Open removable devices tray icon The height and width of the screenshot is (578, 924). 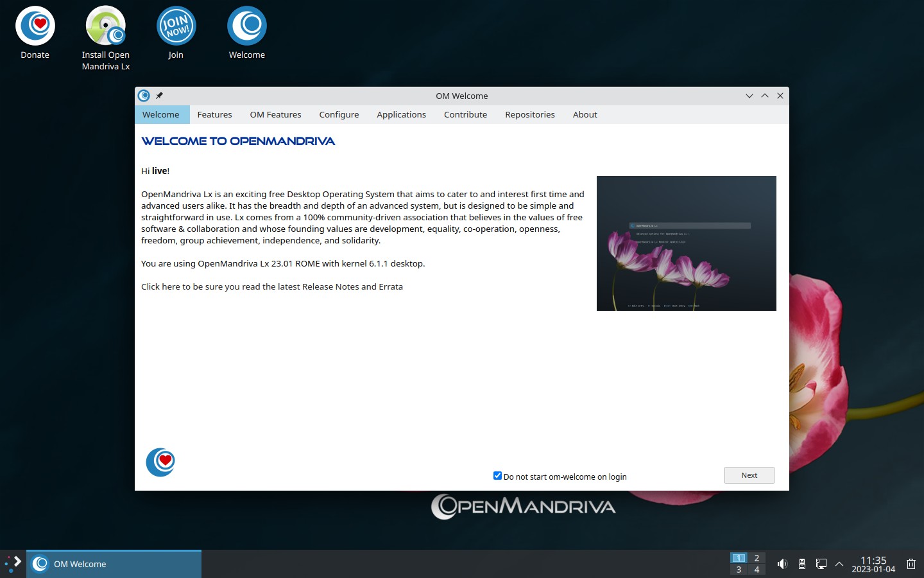(x=801, y=564)
